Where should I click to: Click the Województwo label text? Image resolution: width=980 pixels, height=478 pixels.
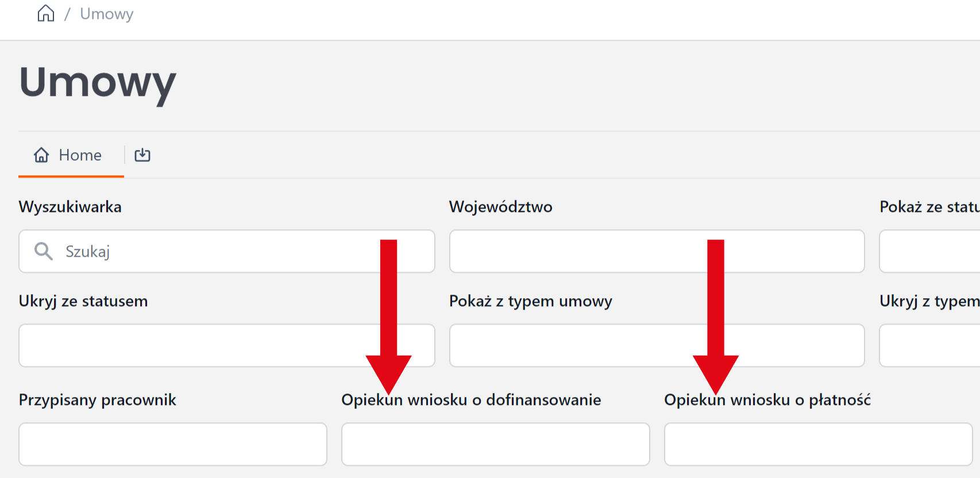pos(500,207)
